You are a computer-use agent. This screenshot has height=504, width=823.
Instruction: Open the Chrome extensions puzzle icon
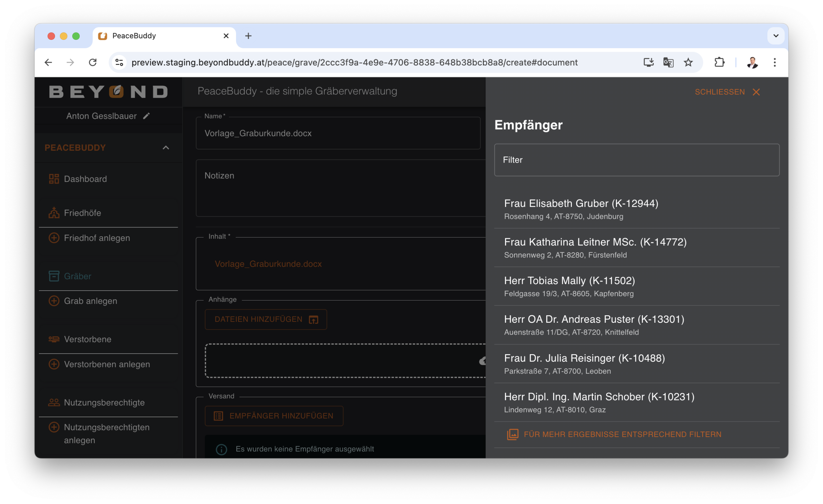719,62
